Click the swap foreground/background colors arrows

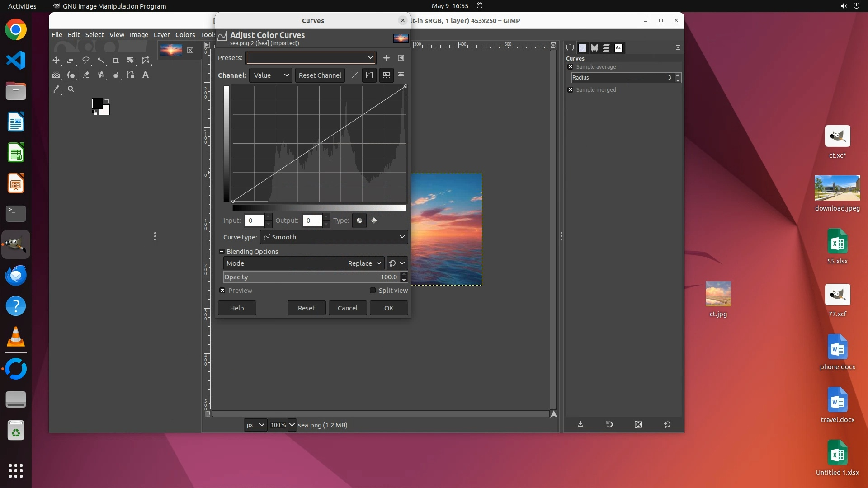107,101
